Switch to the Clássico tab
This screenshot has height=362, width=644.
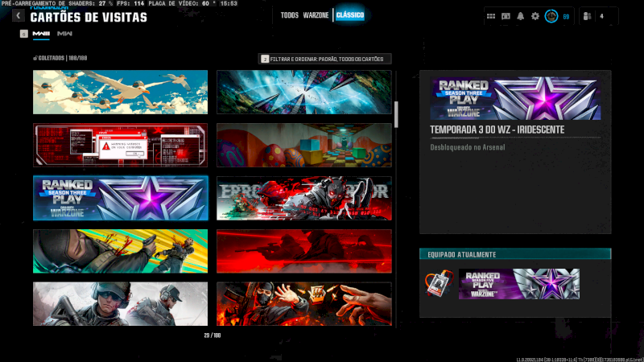pos(350,15)
